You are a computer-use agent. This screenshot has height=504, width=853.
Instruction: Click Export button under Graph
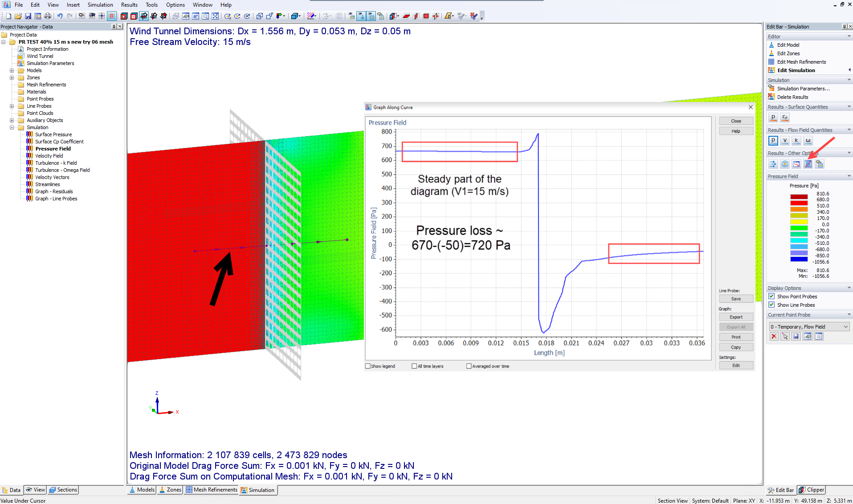[x=736, y=317]
